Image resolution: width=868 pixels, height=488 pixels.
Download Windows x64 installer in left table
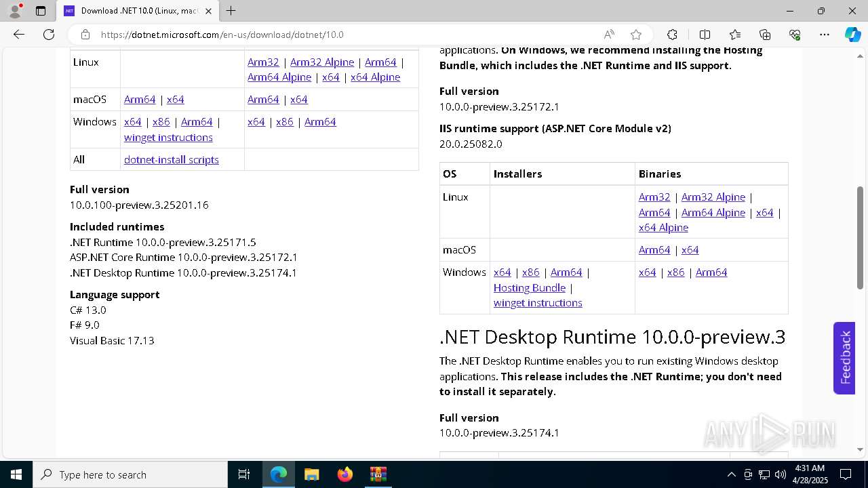coord(133,122)
